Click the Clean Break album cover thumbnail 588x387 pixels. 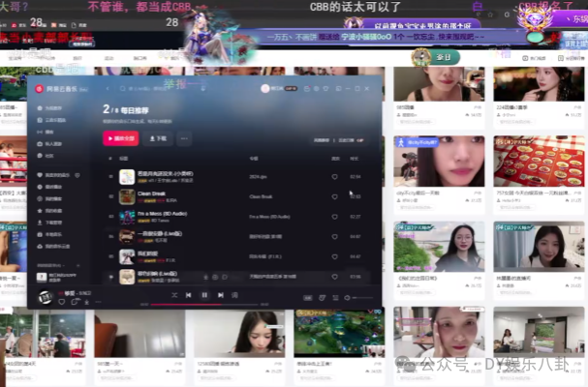127,196
